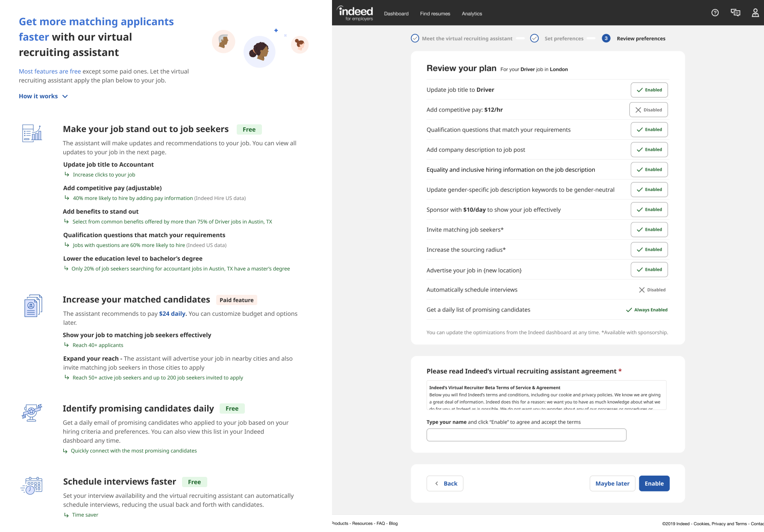Click the Type your name input field
Screen dimensions: 764x532
click(x=526, y=435)
